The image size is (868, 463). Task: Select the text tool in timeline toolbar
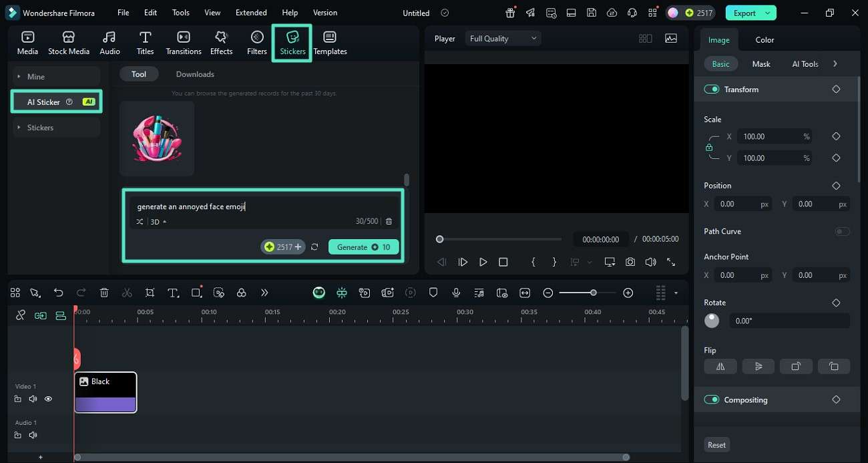tap(173, 293)
